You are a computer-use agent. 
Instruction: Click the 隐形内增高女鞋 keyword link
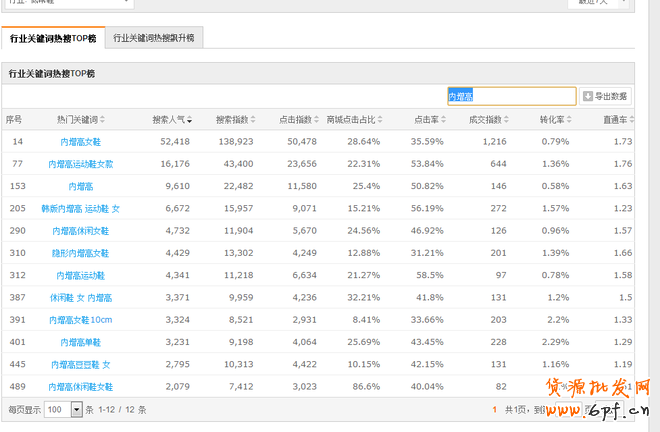pos(81,253)
